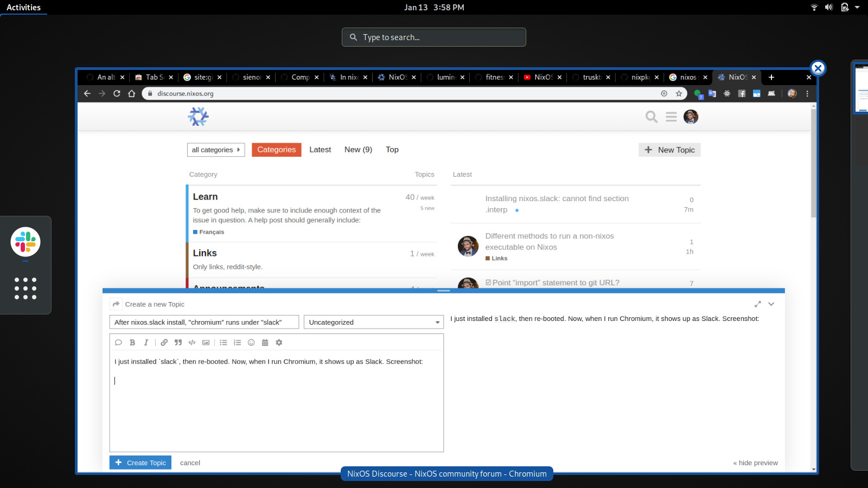Image resolution: width=868 pixels, height=488 pixels.
Task: Open 'Different methods to run' topic
Action: click(549, 241)
